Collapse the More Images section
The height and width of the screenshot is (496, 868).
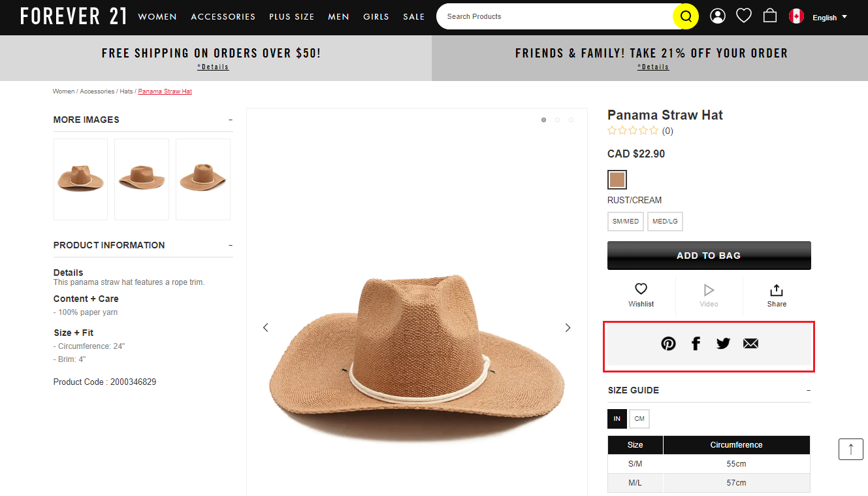[231, 120]
